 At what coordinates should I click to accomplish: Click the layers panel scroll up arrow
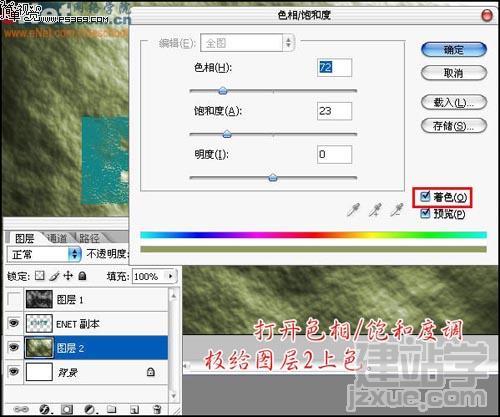pos(173,295)
